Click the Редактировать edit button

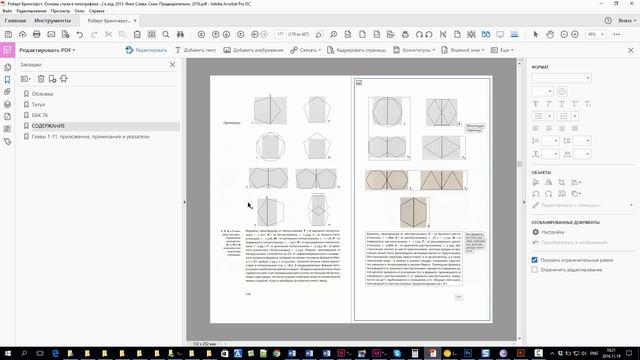coord(147,50)
